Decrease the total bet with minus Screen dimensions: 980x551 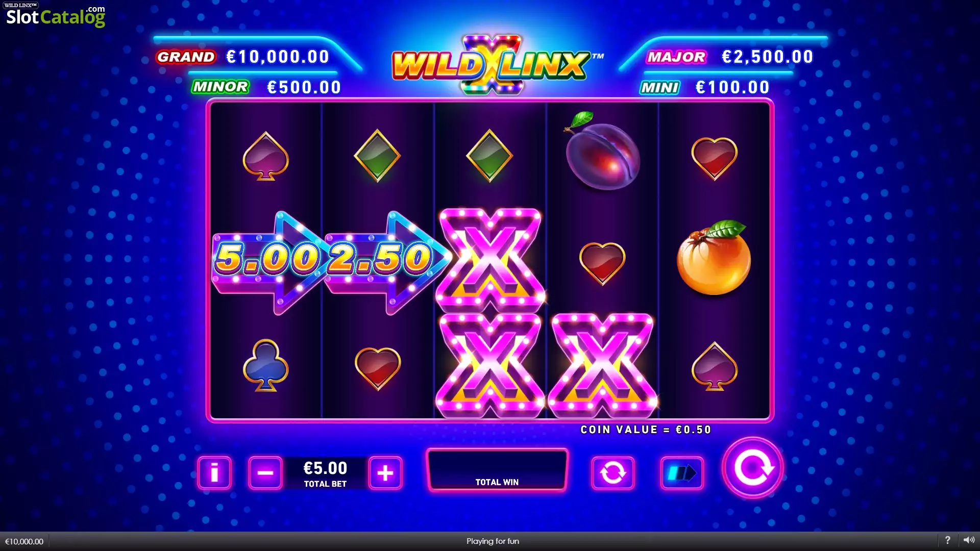click(265, 473)
